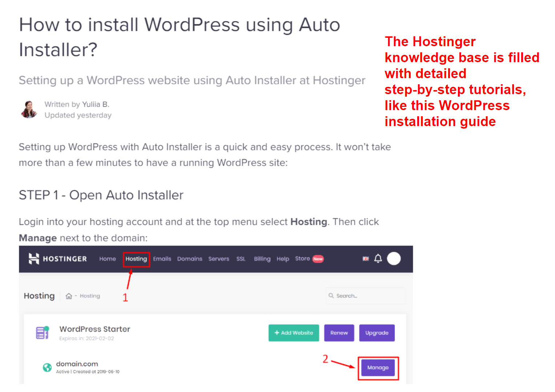555x392 pixels.
Task: Click the green Add Website button
Action: click(x=294, y=333)
